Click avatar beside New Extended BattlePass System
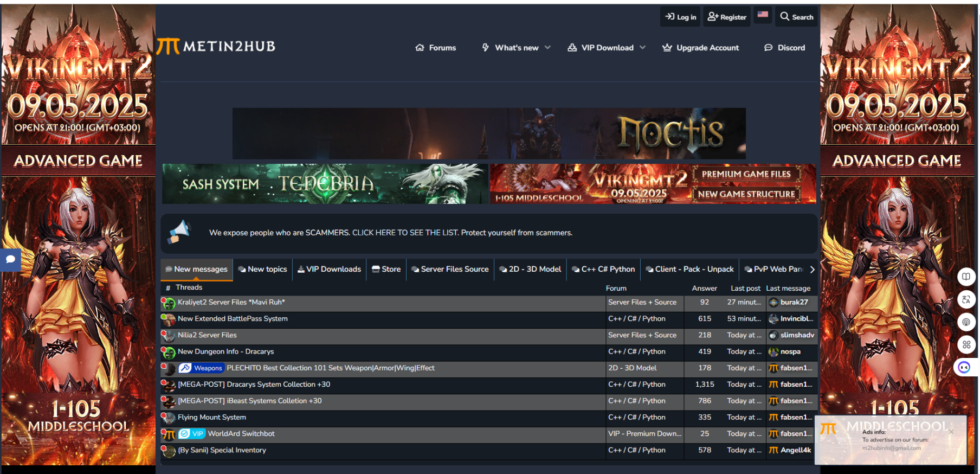 click(x=169, y=319)
